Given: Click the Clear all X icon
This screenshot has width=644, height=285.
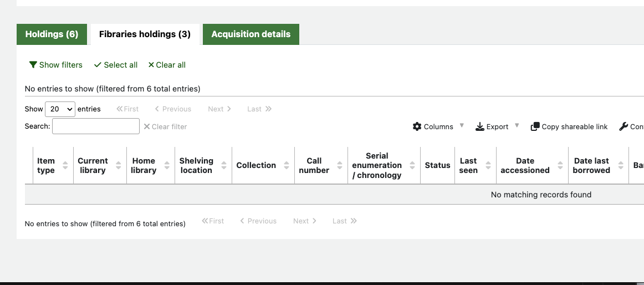Looking at the screenshot, I should point(151,65).
